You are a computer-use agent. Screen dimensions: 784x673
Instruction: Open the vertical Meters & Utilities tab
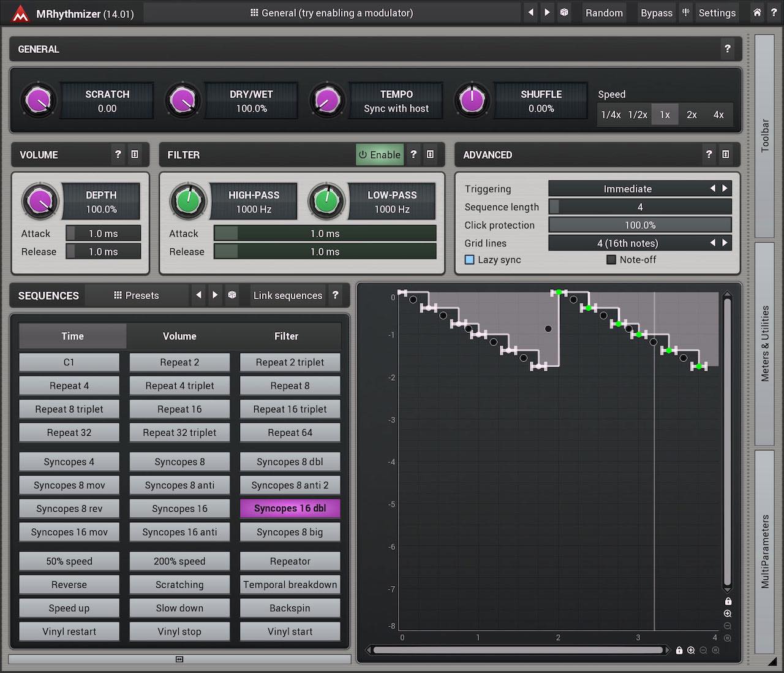pyautogui.click(x=764, y=344)
